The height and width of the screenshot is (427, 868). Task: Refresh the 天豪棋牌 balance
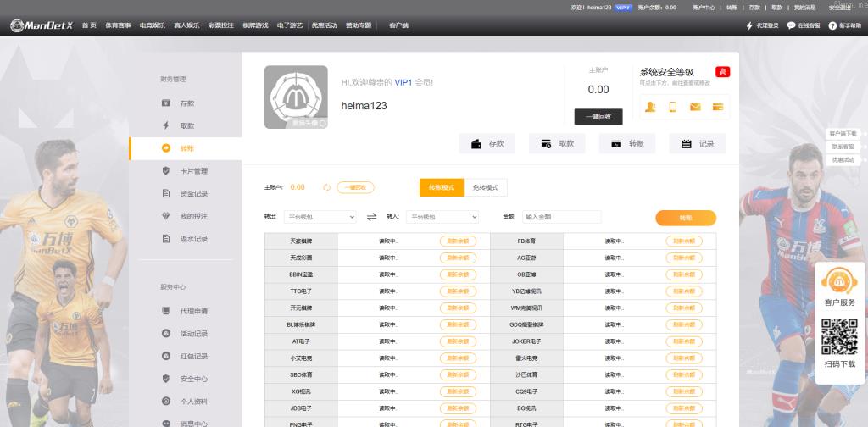click(458, 241)
